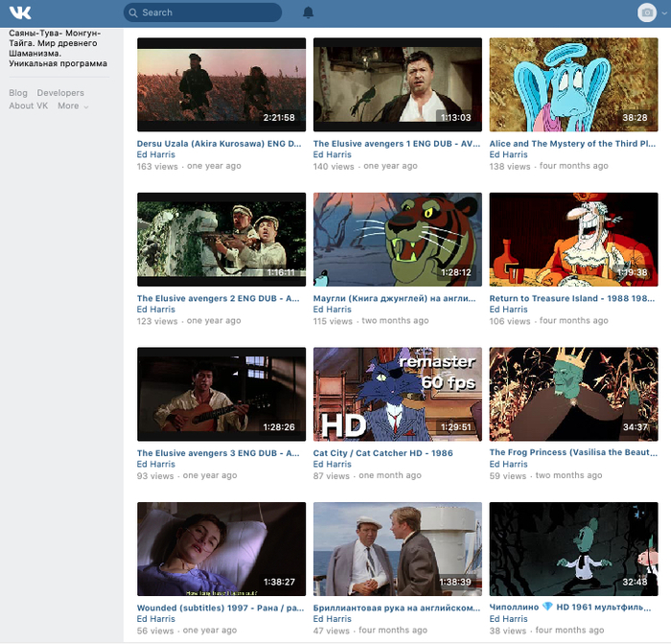Open The Frog Princess title link

[573, 452]
